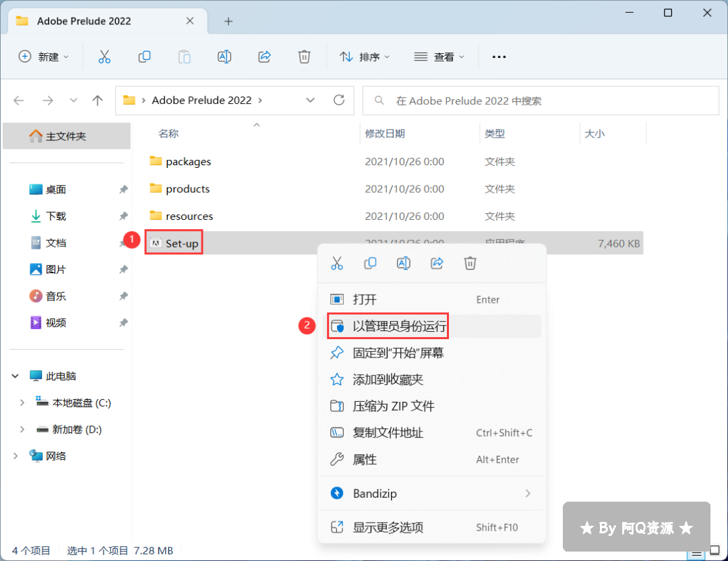This screenshot has width=728, height=561.
Task: Focus the search box for Adobe Prelude 2022
Action: pos(541,100)
